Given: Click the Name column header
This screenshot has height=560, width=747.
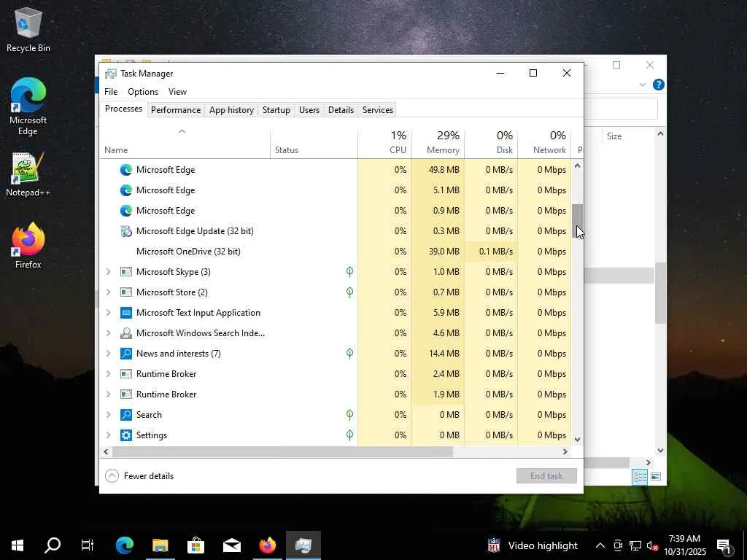Looking at the screenshot, I should [185, 142].
